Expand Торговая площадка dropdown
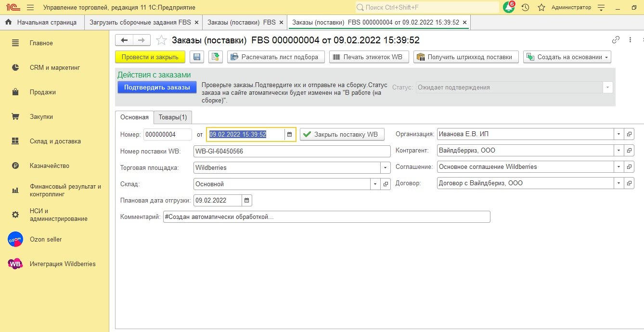This screenshot has width=644, height=332. [x=386, y=168]
